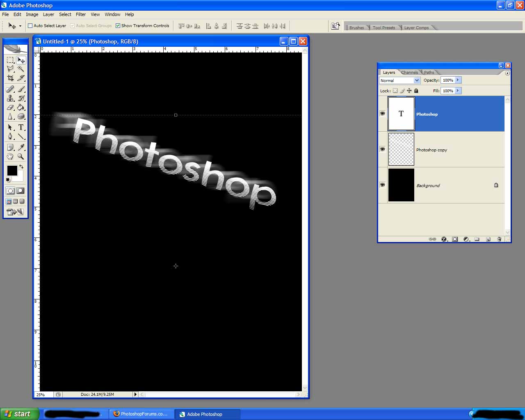The image size is (525, 420).
Task: Select the Crop tool
Action: [x=10, y=78]
